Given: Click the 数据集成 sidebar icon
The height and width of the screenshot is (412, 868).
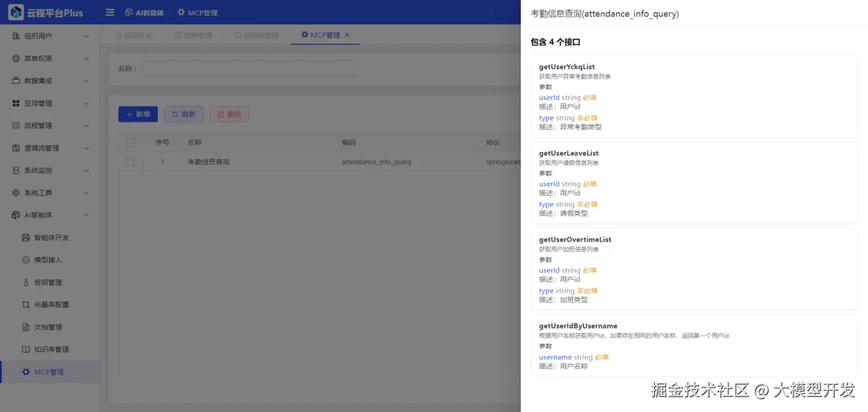Looking at the screenshot, I should click(16, 81).
